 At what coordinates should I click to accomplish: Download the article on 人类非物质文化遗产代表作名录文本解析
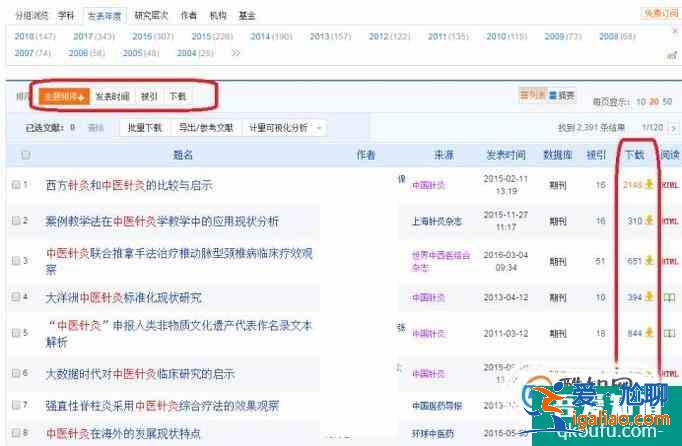pos(649,333)
